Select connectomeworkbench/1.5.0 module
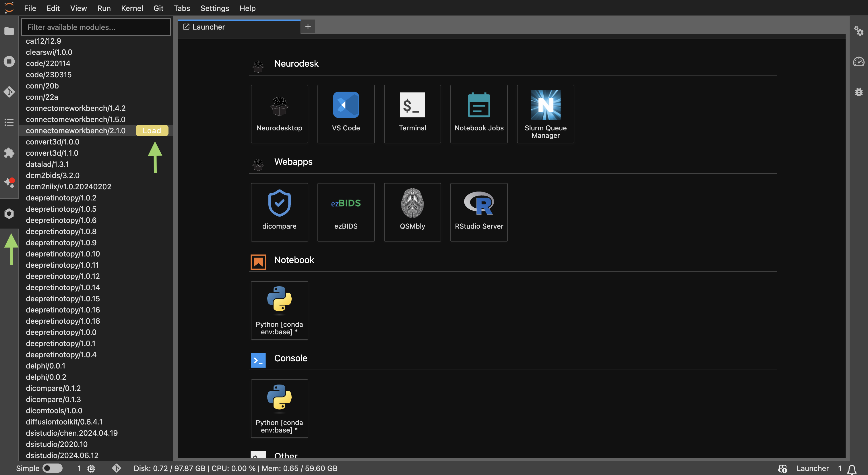 click(75, 119)
